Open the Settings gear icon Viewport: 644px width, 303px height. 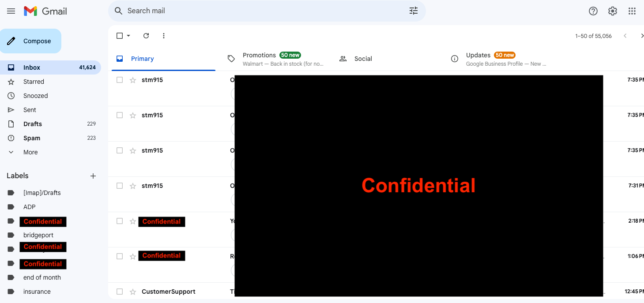613,11
